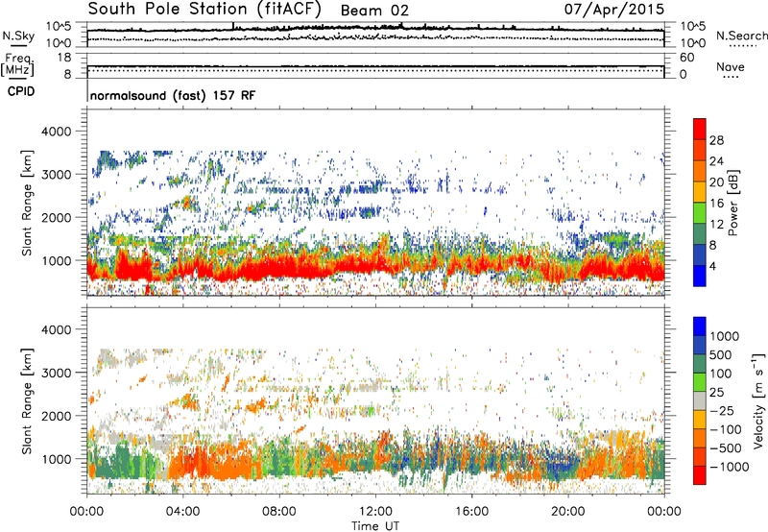Click the '20:00' time axis label
Viewport: 768px width, 532px height.
click(568, 512)
